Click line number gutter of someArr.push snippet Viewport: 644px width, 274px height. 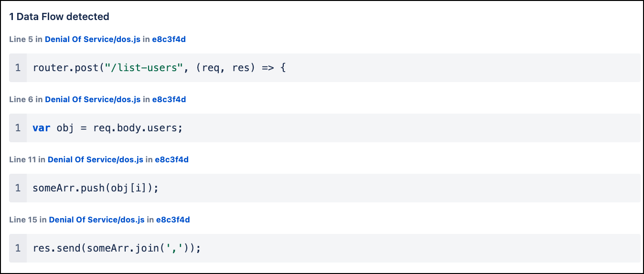[18, 188]
